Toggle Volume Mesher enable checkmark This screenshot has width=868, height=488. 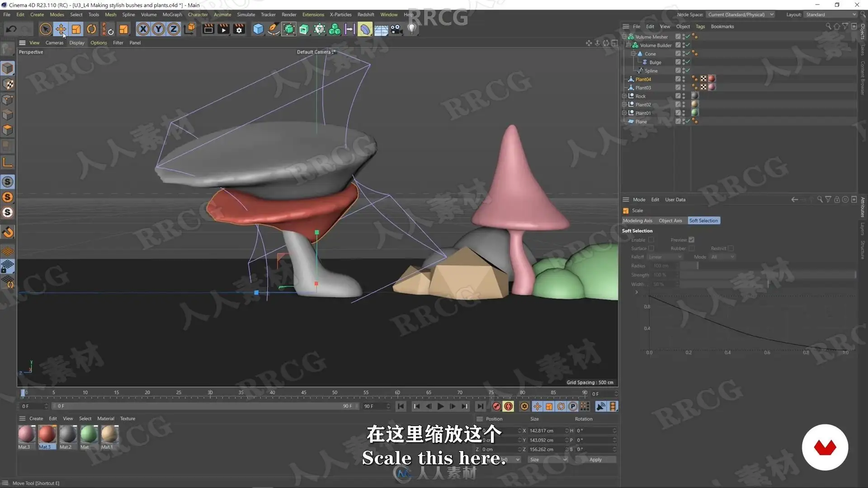(x=688, y=37)
